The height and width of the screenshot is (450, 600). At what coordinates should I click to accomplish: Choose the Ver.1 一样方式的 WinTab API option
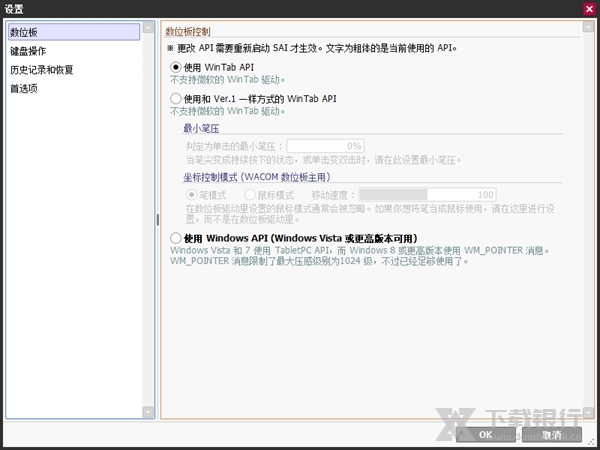tap(177, 99)
